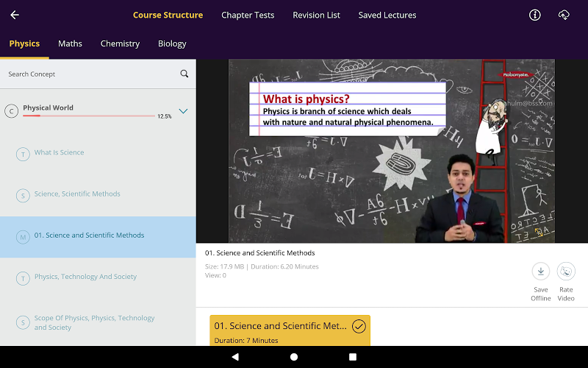The height and width of the screenshot is (368, 588).
Task: Go back using the top-left arrow
Action: (15, 15)
